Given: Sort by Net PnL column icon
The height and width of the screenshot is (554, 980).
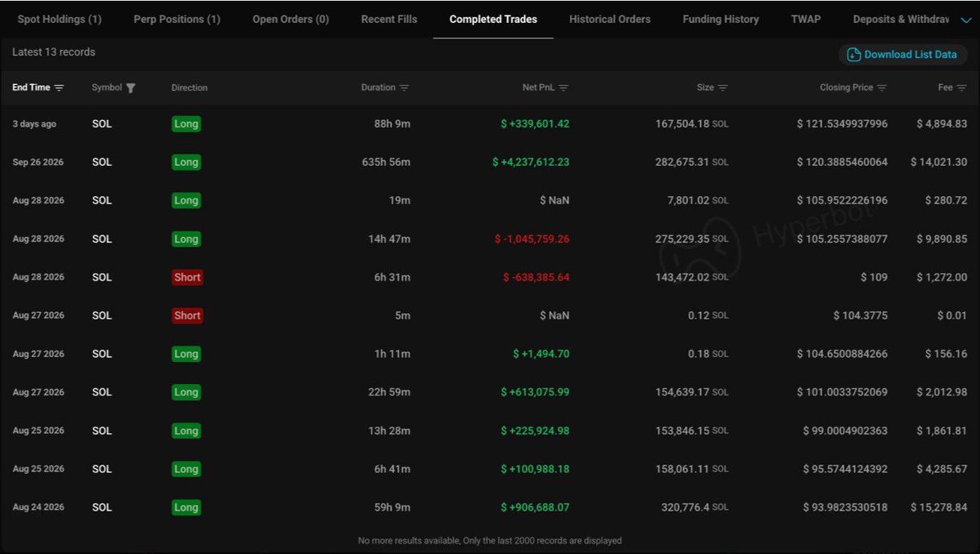Looking at the screenshot, I should 563,88.
